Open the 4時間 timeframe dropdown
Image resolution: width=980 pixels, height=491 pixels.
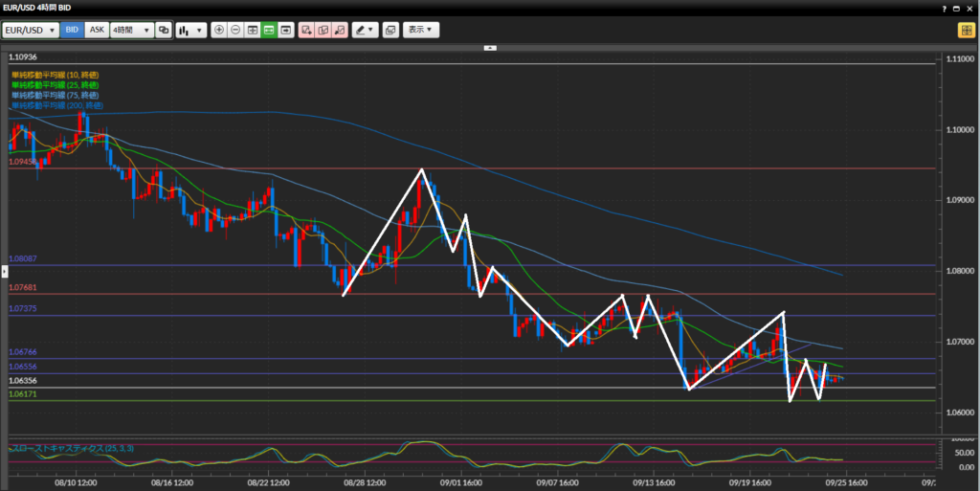[x=131, y=30]
